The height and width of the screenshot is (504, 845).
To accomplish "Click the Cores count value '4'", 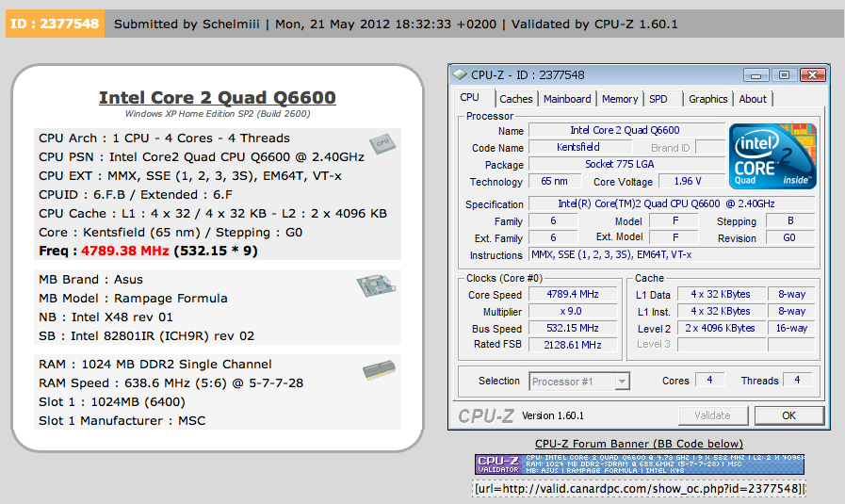I will pyautogui.click(x=709, y=380).
